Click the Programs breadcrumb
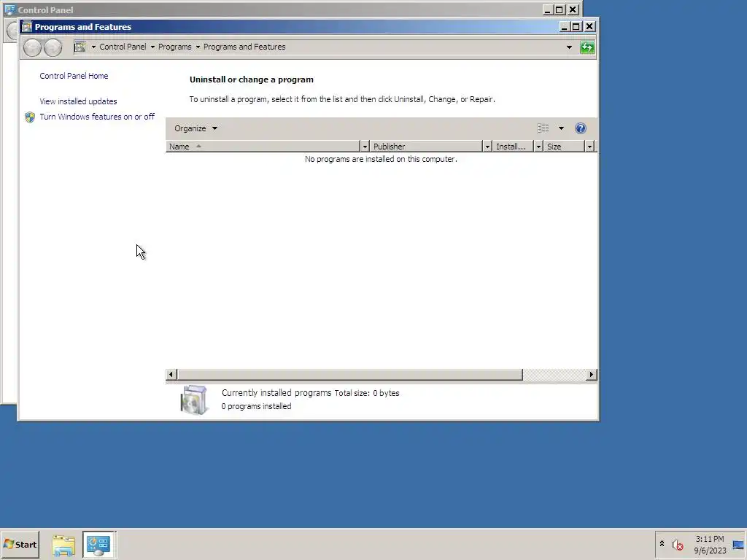 pos(174,47)
